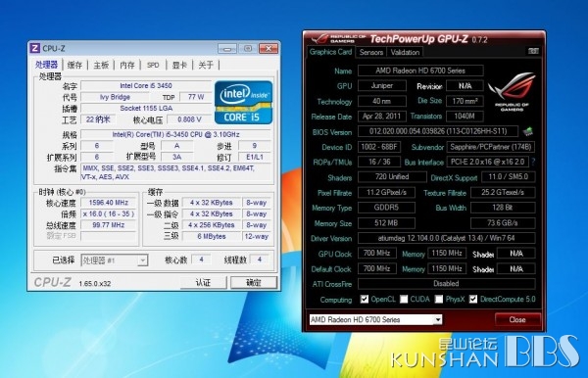Click the ROG logo in GPU-Z panel
Image resolution: width=588 pixels, height=378 pixels.
(x=512, y=92)
